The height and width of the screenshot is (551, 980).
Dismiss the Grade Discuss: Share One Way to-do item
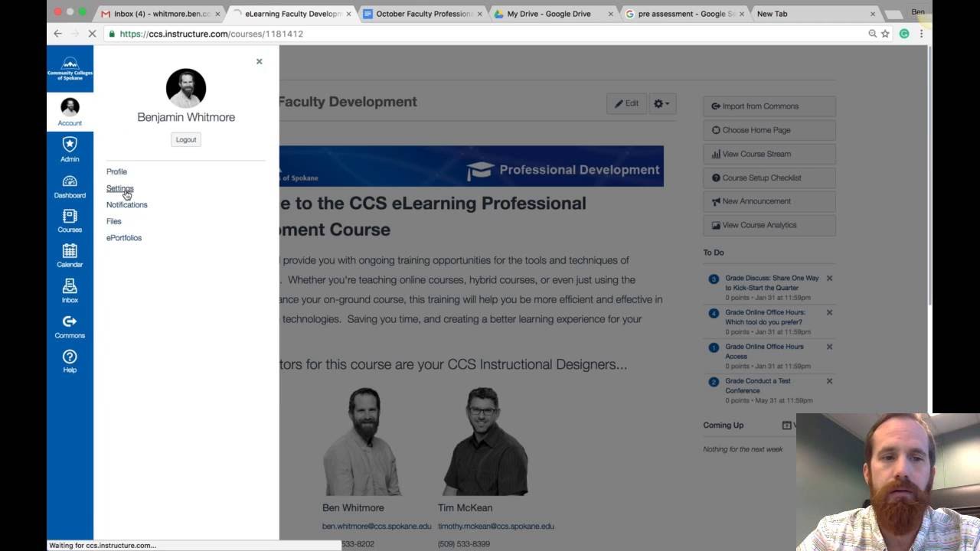point(829,279)
